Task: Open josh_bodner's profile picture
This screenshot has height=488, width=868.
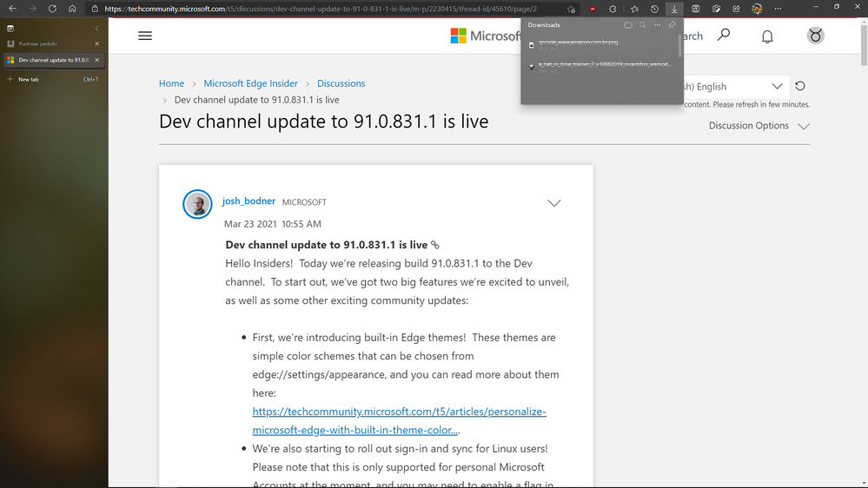Action: click(197, 204)
